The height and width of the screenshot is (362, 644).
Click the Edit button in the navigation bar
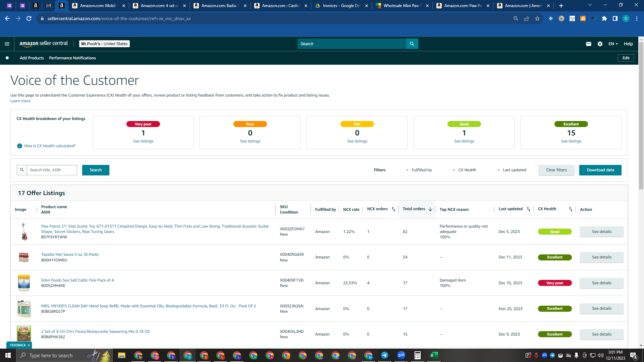pos(626,58)
